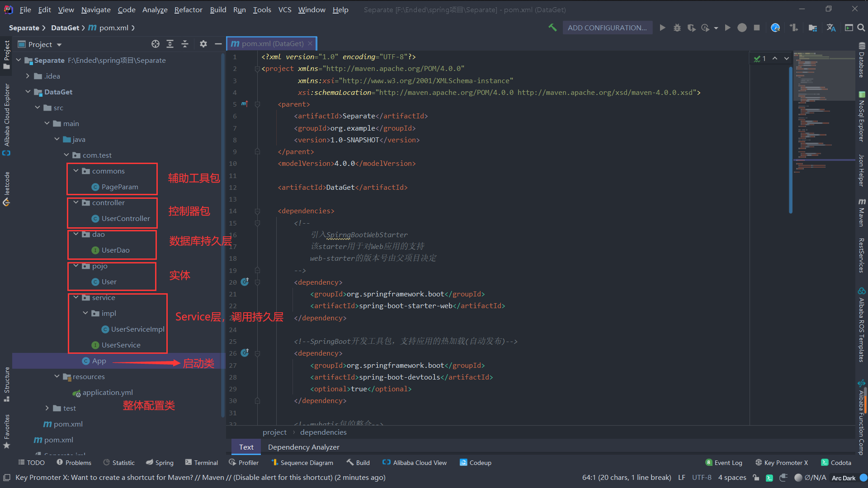Screen dimensions: 868x488
Task: Click the UTF-8 encoding status entry
Action: point(701,477)
